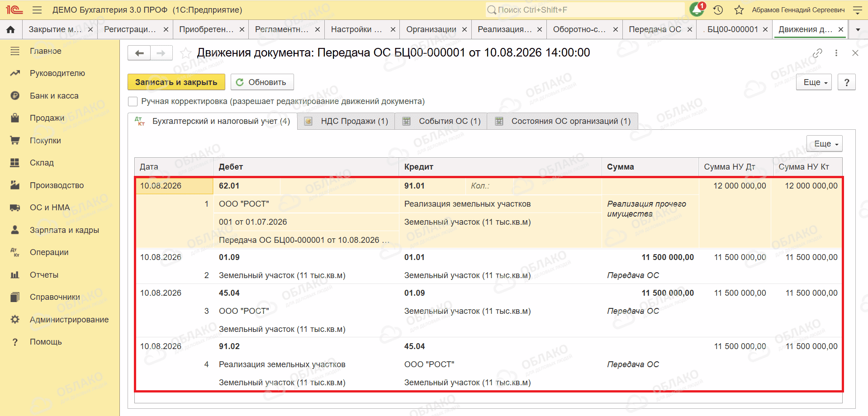Click the Зарплата и кадры person icon
Image resolution: width=868 pixels, height=416 pixels.
point(15,230)
